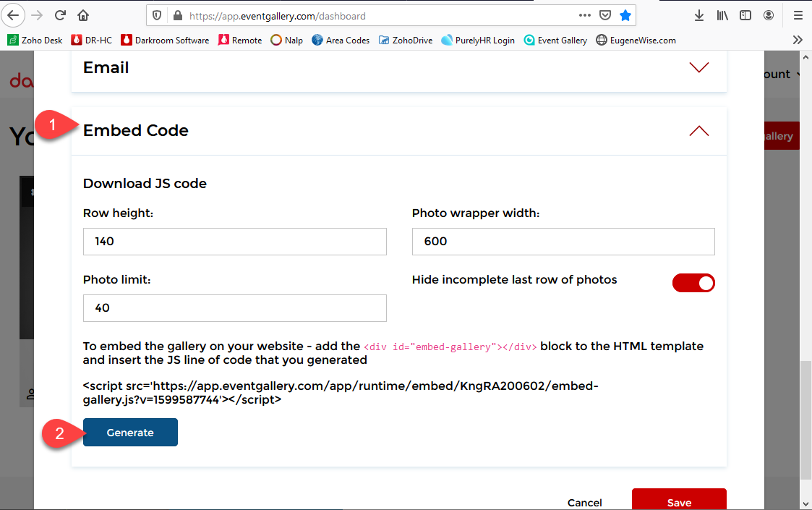Viewport: 812px width, 510px height.
Task: Toggle the sidebar view icon
Action: [745, 15]
